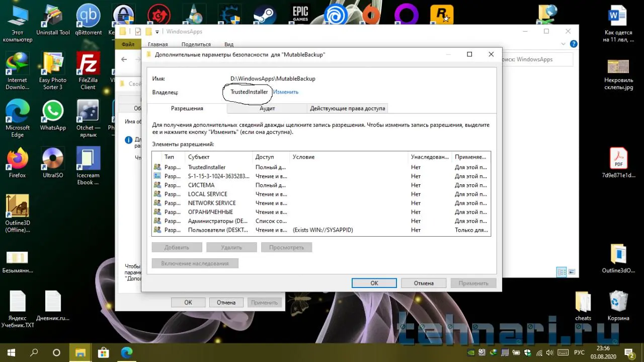Open Firefox desktop shortcut
Screen dimensions: 644x362
(17, 163)
